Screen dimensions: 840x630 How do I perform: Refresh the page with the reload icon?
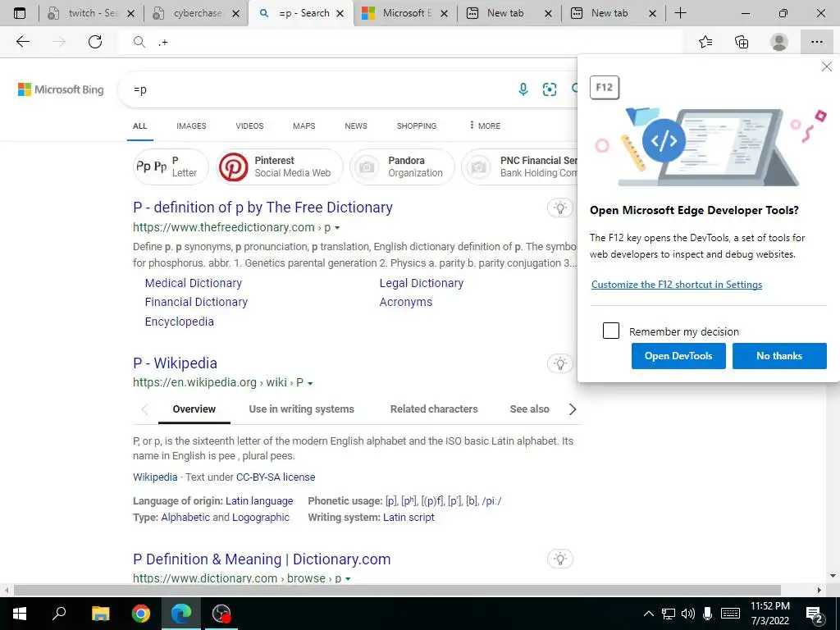95,42
